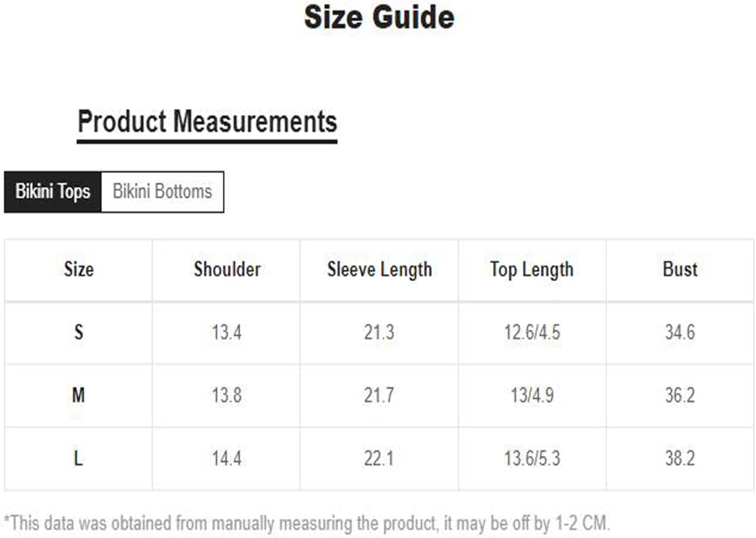
Task: Click the 12.6/4.5 top length cell
Action: click(x=532, y=332)
